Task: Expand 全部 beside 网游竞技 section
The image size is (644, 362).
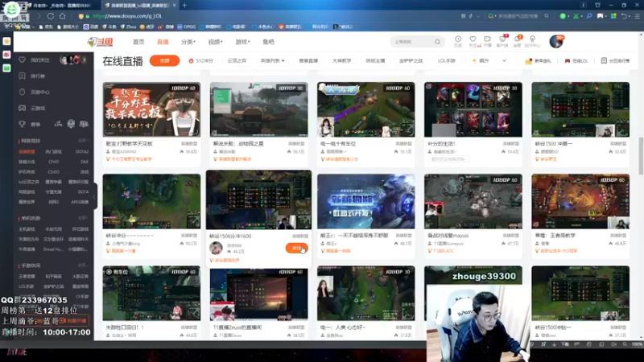Action: click(83, 141)
